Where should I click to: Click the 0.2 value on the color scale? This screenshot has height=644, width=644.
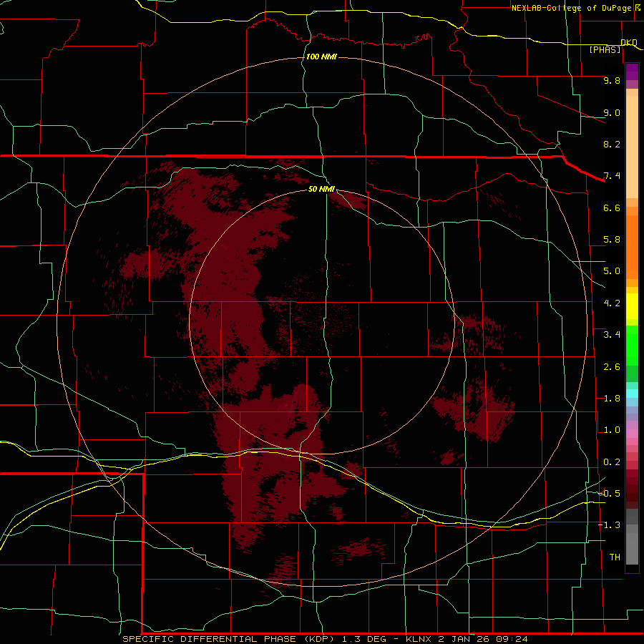pyautogui.click(x=612, y=462)
